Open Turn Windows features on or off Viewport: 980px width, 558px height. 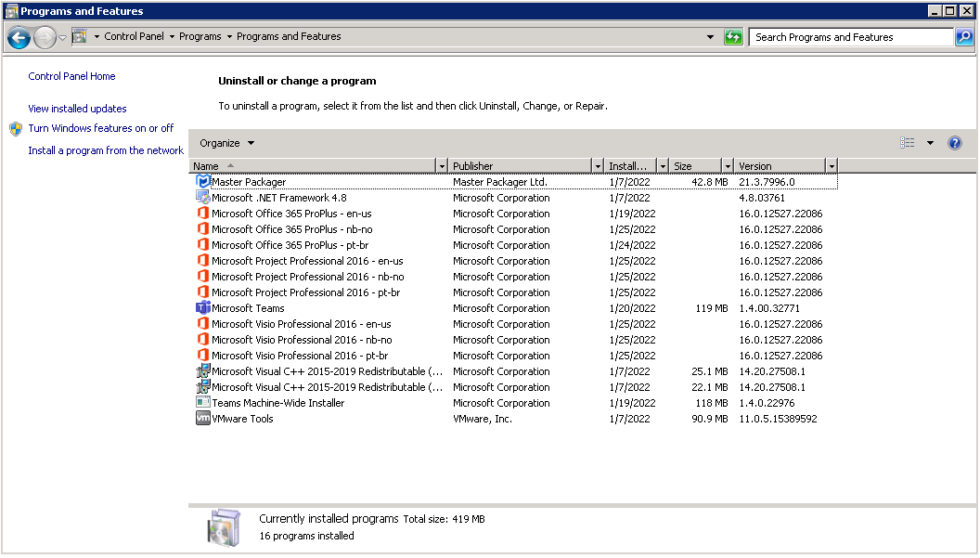100,128
